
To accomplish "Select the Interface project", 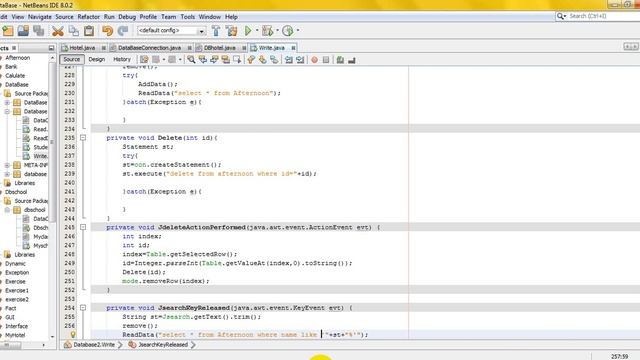I will pos(16,327).
